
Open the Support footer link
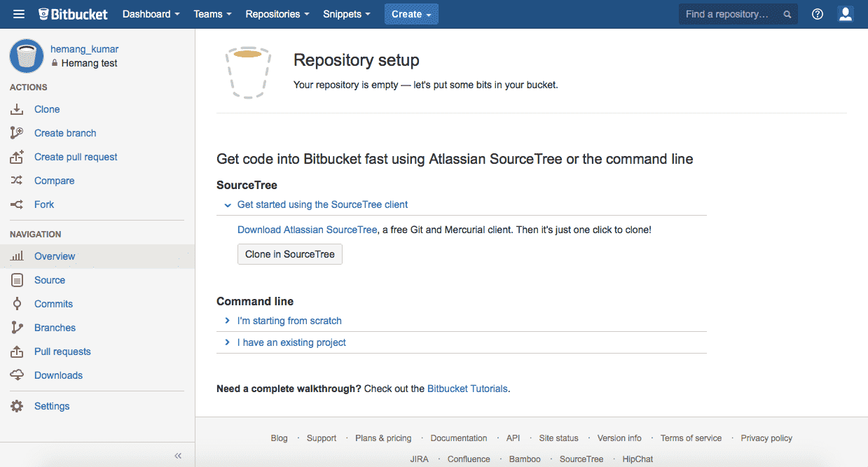pos(322,438)
